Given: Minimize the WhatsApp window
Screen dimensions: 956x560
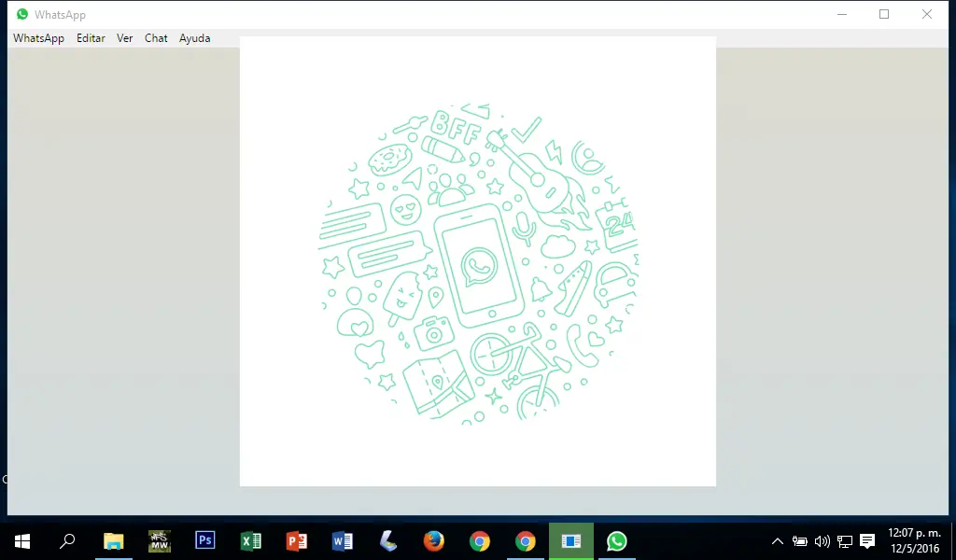Looking at the screenshot, I should coord(842,14).
